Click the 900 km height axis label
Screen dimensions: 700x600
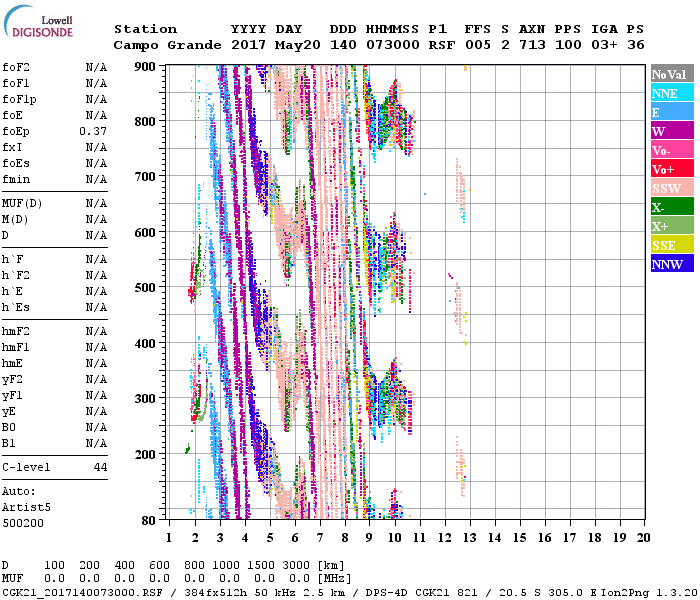tap(145, 66)
